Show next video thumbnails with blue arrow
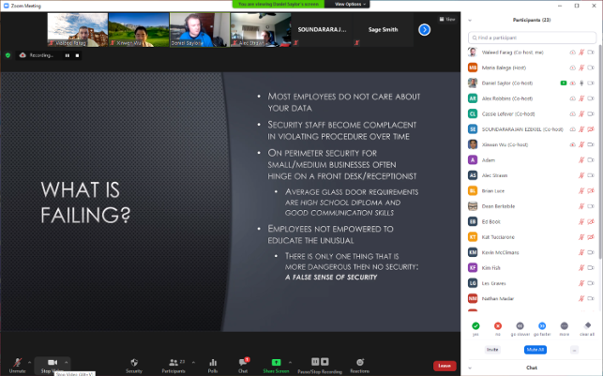The width and height of the screenshot is (603, 376). click(x=424, y=30)
